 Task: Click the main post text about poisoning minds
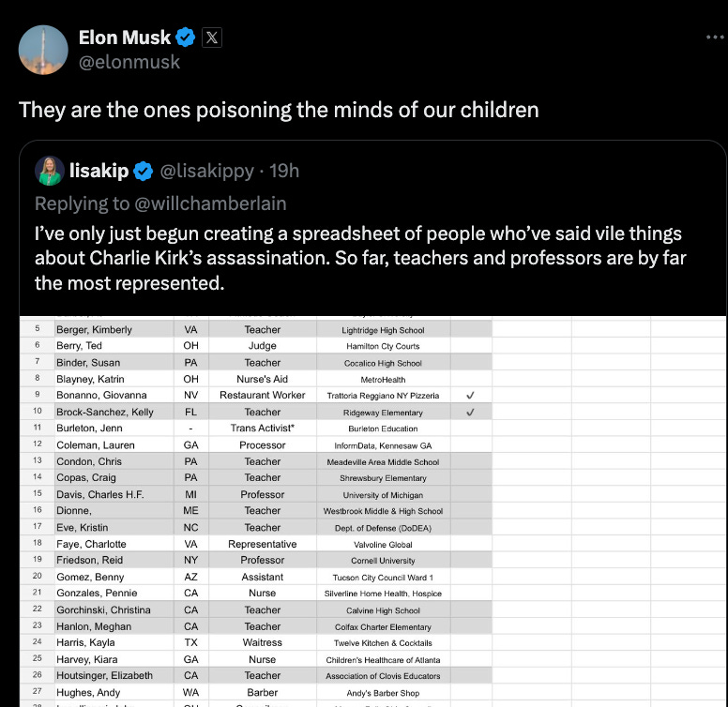(x=279, y=110)
